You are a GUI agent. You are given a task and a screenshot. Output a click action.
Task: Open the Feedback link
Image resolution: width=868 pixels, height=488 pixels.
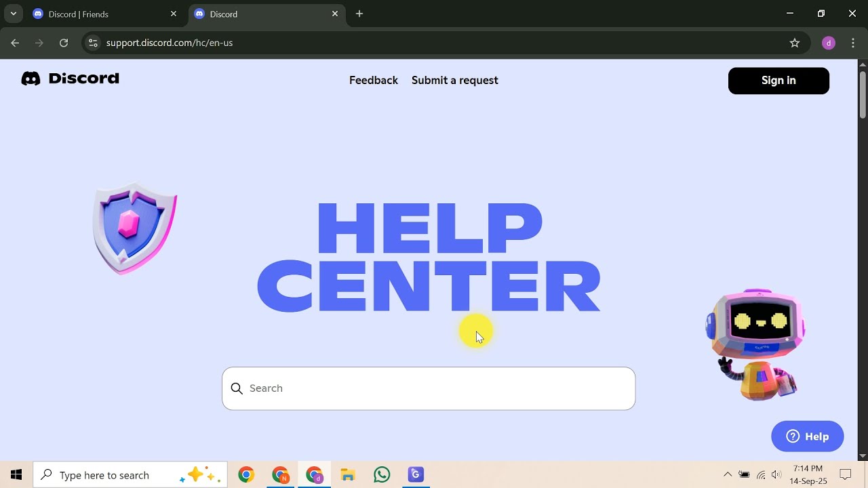coord(374,80)
